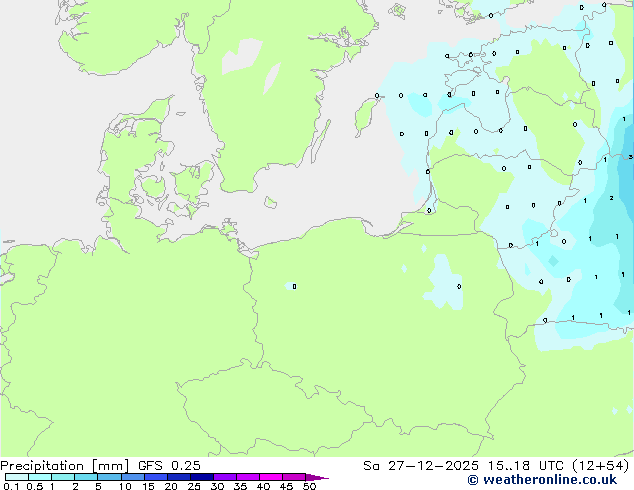The height and width of the screenshot is (490, 634).
Task: Click the 'GFS 0.25' model label
Action: pyautogui.click(x=169, y=466)
